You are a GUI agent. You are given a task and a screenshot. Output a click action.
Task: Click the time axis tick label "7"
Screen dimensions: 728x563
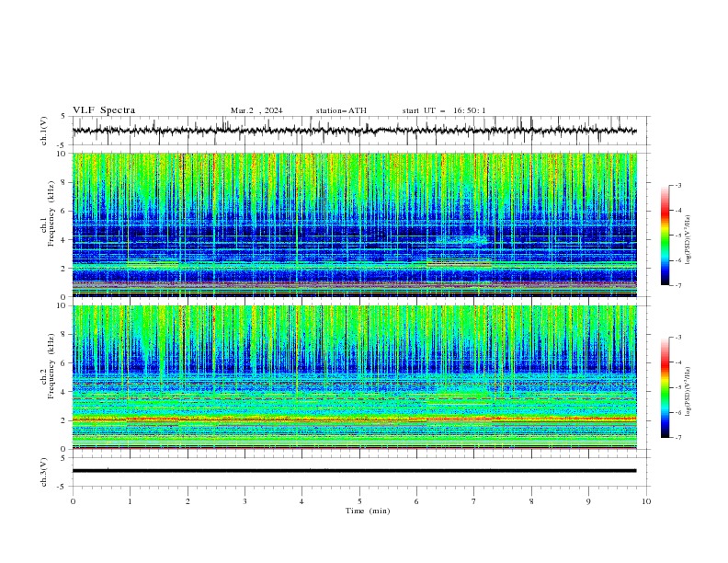click(474, 501)
